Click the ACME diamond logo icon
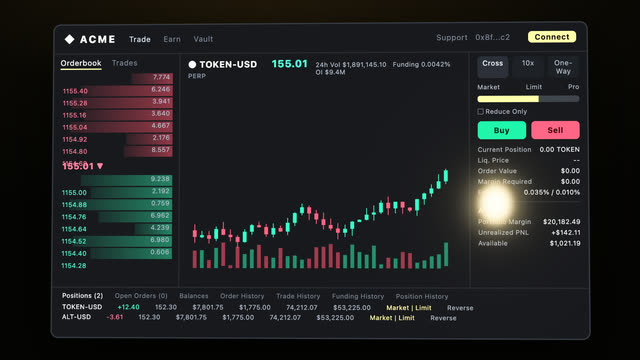Image resolution: width=640 pixels, height=360 pixels. pyautogui.click(x=69, y=39)
